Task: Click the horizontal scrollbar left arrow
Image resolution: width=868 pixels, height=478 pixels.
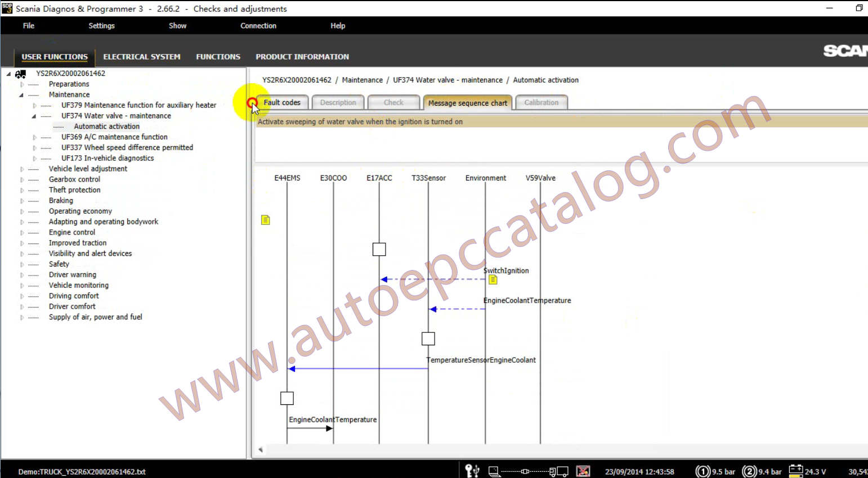Action: tap(261, 449)
